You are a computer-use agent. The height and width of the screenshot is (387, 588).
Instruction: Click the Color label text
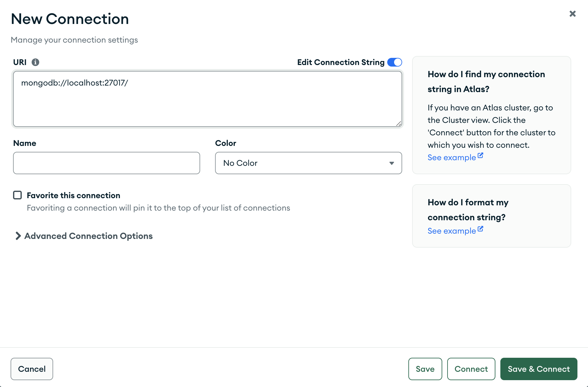click(x=226, y=143)
